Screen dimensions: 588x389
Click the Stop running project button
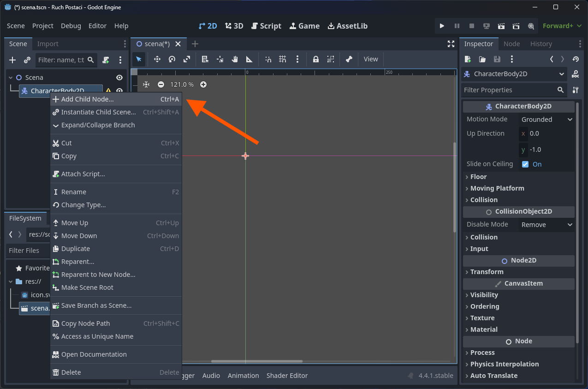[x=471, y=26]
